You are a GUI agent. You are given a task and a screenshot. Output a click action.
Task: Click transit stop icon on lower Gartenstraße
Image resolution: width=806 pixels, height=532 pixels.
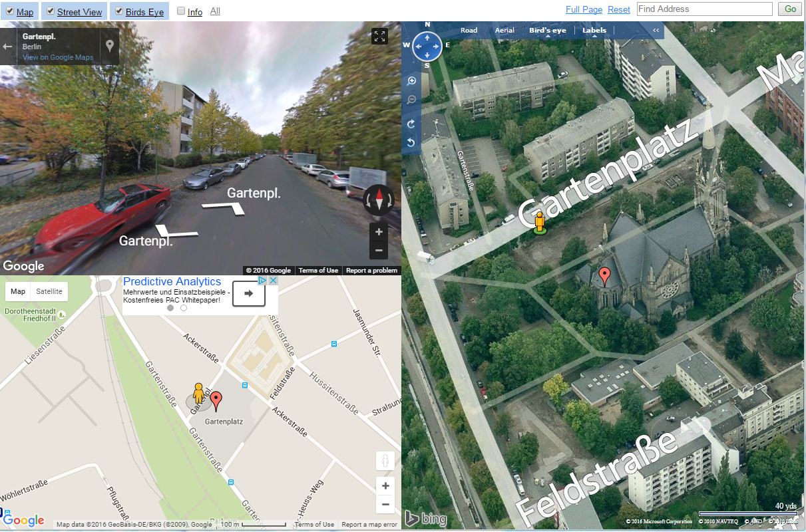pos(231,482)
